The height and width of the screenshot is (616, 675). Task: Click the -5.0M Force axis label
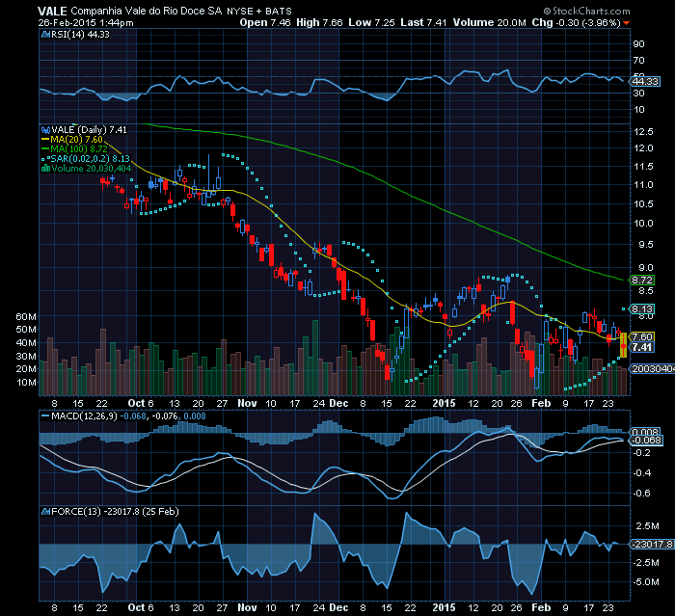[646, 582]
